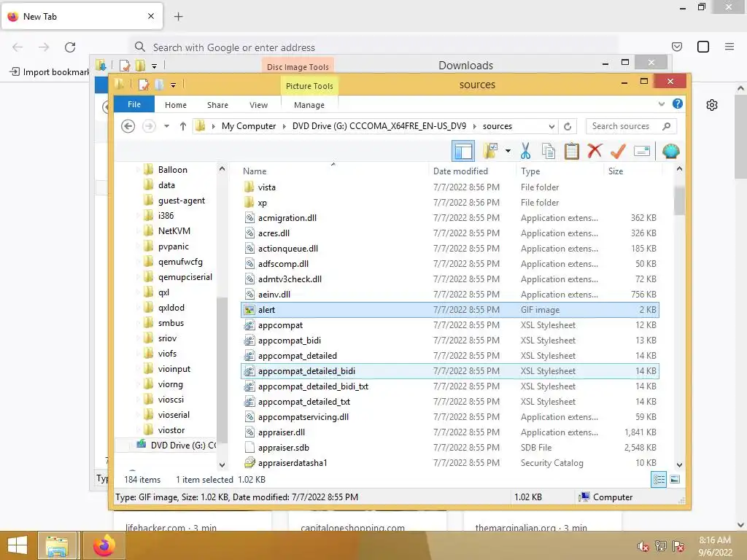Click the Paste clipboard icon
Image resolution: width=747 pixels, height=560 pixels.
(x=572, y=152)
